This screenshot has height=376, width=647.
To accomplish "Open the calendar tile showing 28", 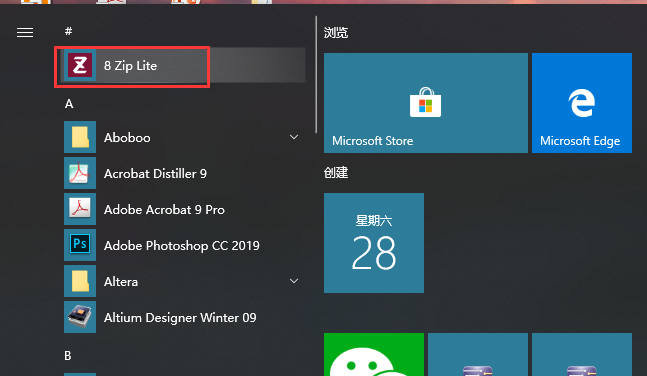I will (x=374, y=243).
